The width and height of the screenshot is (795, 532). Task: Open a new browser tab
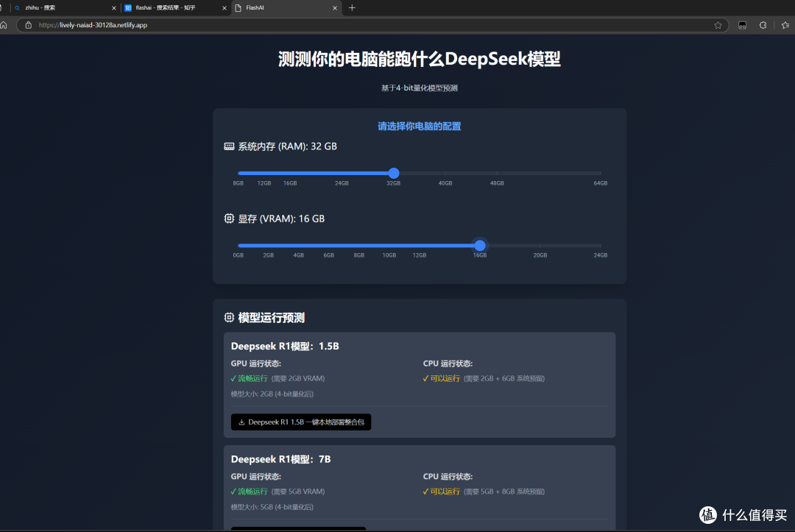352,7
